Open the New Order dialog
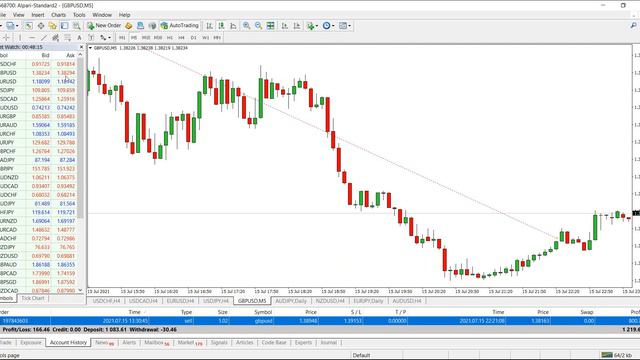 pyautogui.click(x=104, y=26)
